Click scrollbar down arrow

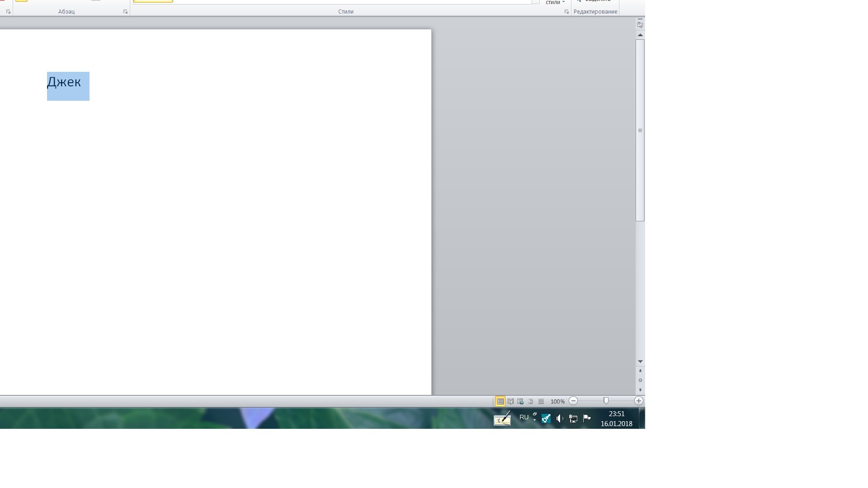[640, 361]
